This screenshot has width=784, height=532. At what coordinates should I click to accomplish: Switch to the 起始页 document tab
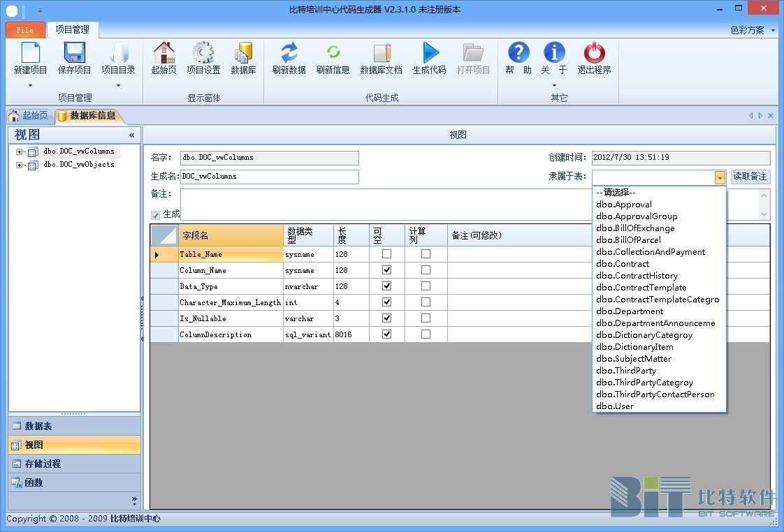[x=29, y=116]
